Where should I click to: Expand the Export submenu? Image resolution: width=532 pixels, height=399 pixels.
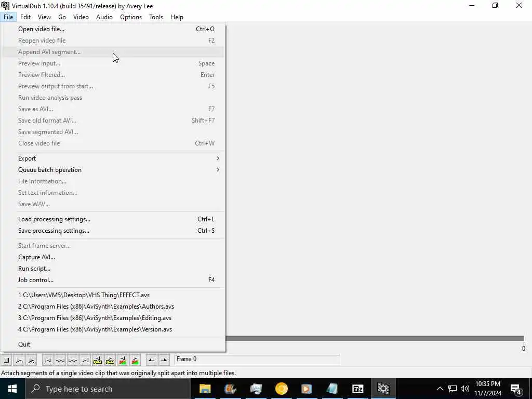pos(113,158)
